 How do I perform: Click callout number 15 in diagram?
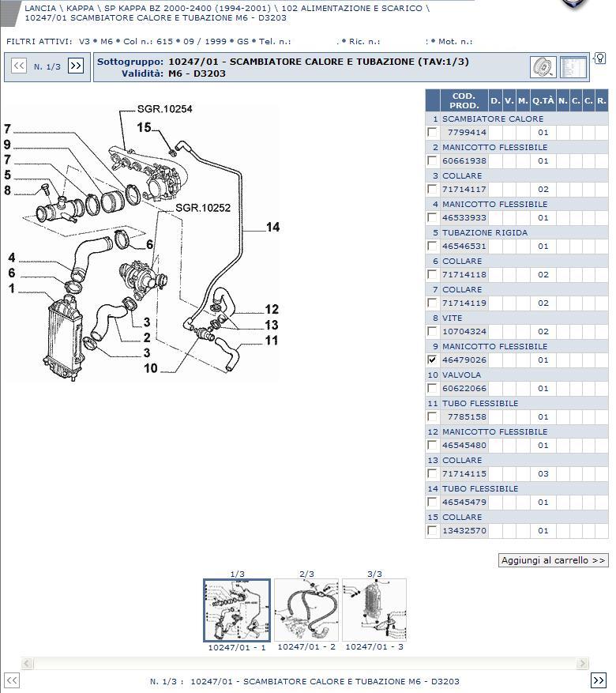(x=144, y=127)
